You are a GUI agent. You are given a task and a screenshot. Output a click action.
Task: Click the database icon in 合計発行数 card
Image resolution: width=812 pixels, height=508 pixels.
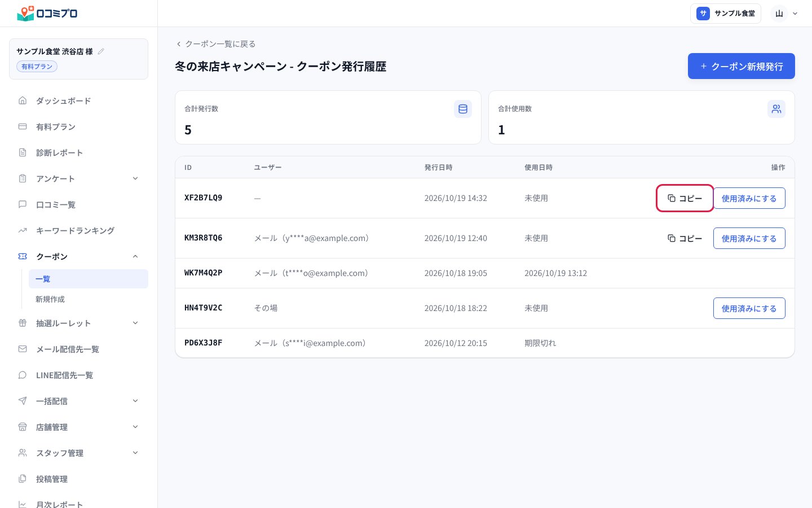[x=463, y=109]
